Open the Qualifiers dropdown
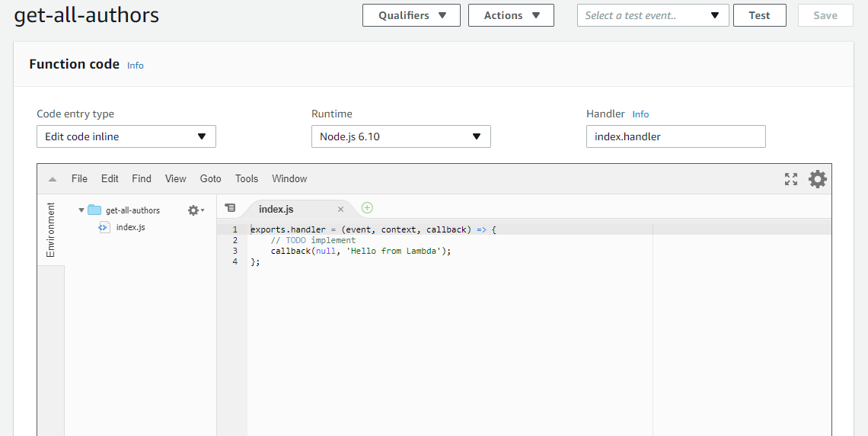Screen dimensions: 868x436 coord(411,15)
